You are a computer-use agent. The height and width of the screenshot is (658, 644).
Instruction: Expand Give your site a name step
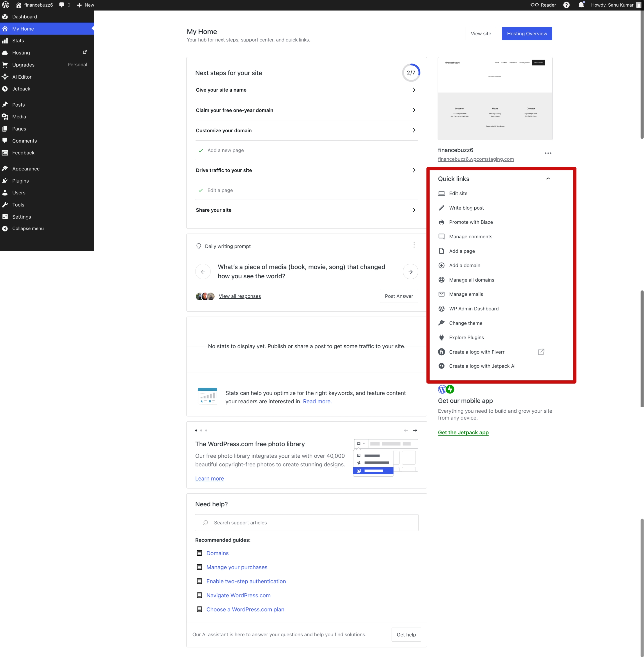(x=307, y=90)
